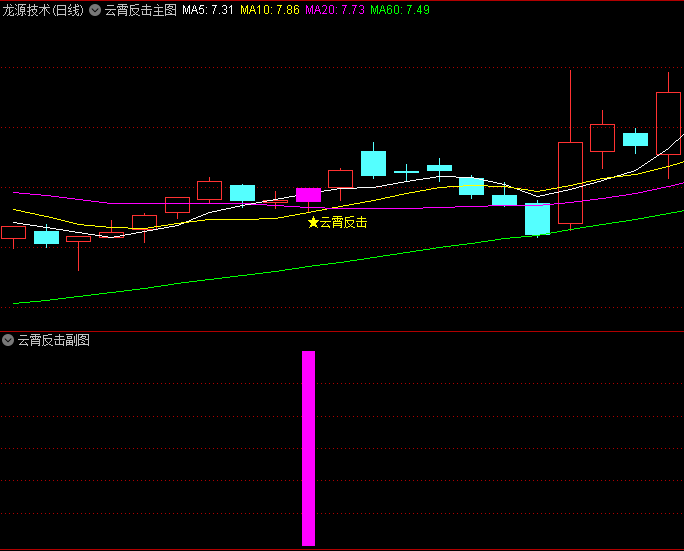The width and height of the screenshot is (684, 551).
Task: Click the tall magenta bar in sub-chart
Action: (x=308, y=448)
